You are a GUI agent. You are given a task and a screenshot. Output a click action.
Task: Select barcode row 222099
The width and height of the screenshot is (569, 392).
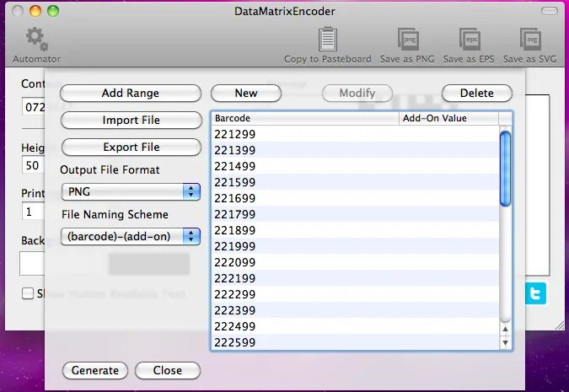[355, 262]
